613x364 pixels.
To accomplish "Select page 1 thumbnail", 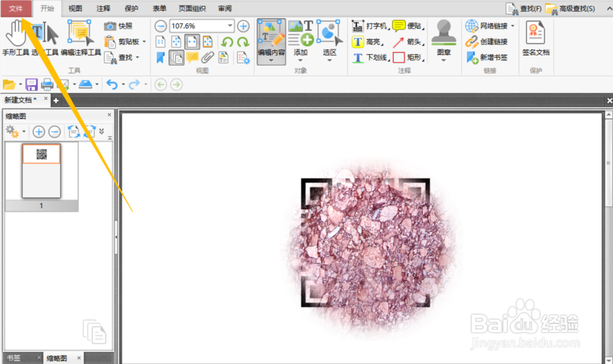I will (x=42, y=171).
